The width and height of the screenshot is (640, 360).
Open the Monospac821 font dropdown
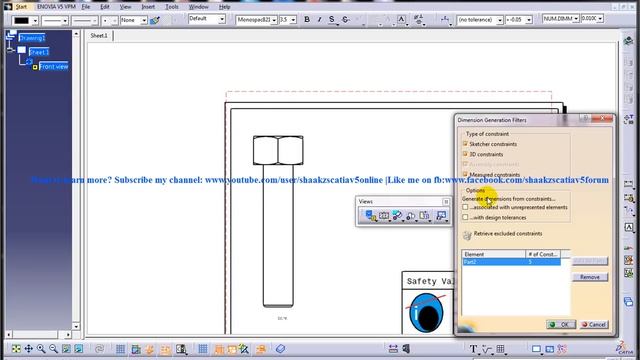(x=274, y=20)
